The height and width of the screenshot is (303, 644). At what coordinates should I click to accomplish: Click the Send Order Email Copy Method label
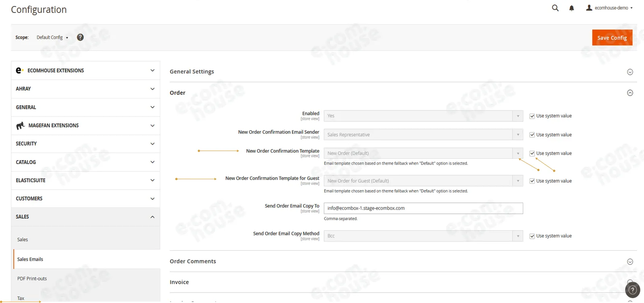[286, 233]
